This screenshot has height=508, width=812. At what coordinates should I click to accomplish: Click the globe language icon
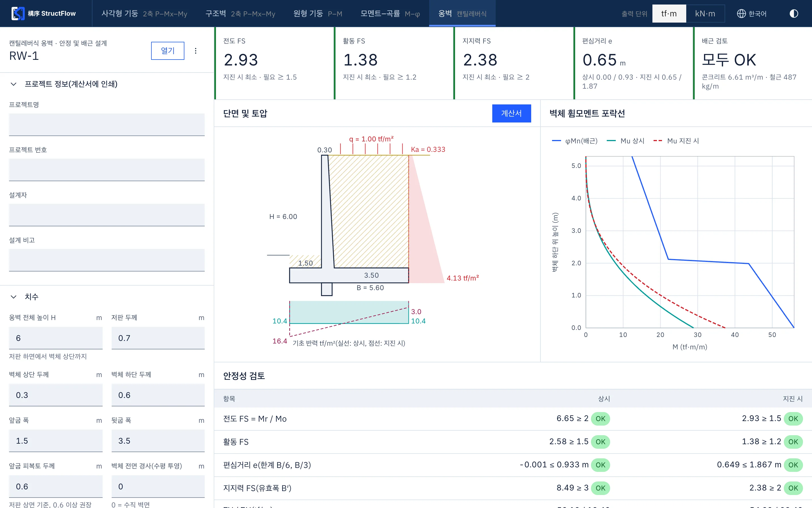741,14
